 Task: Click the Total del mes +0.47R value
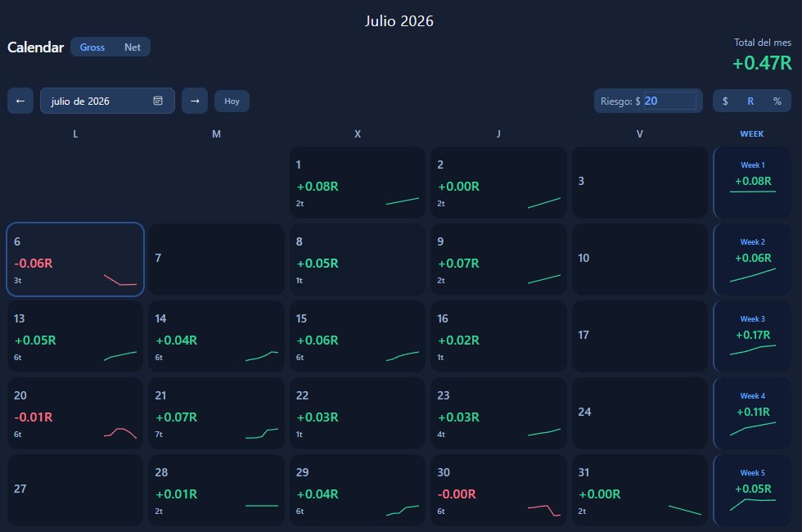click(x=762, y=63)
